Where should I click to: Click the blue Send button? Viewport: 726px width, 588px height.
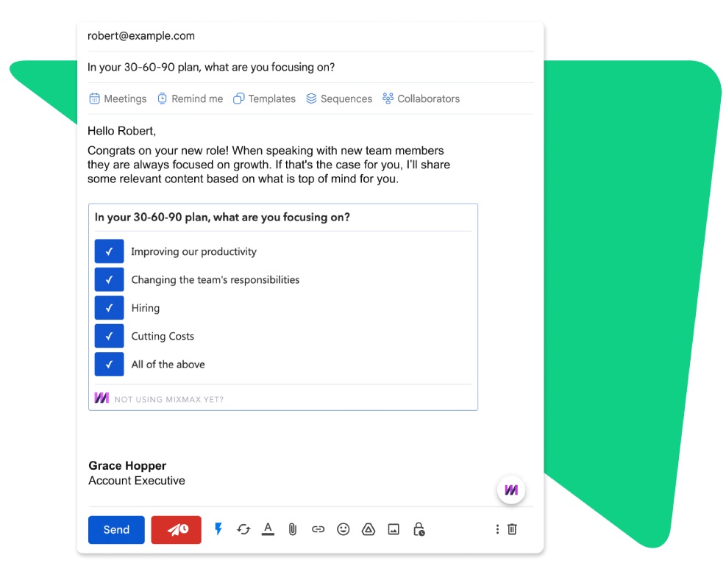click(x=116, y=530)
